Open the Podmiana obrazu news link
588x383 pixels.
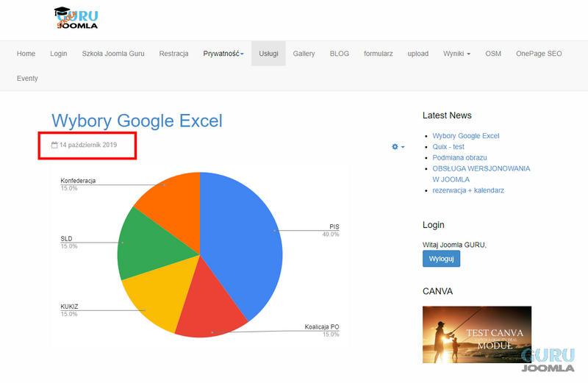point(460,157)
